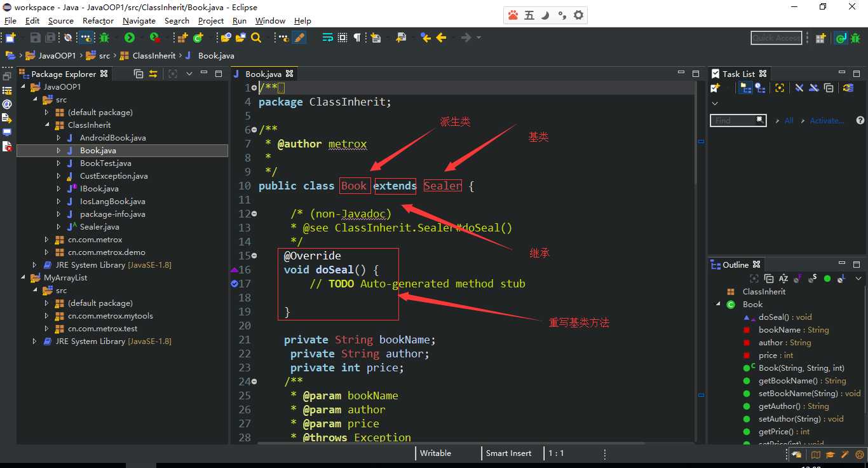This screenshot has height=468, width=868.
Task: Click the Save toolbar icon
Action: tap(35, 38)
